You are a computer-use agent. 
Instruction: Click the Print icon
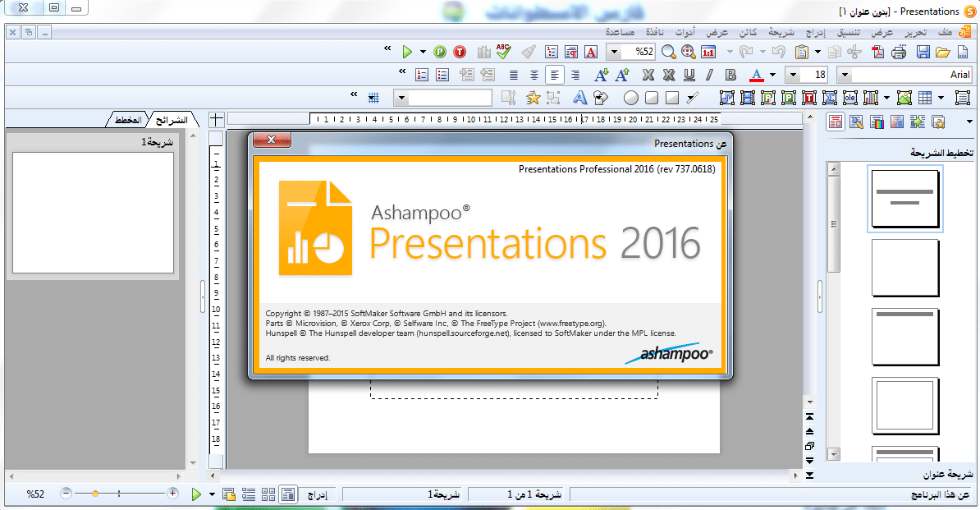899,52
